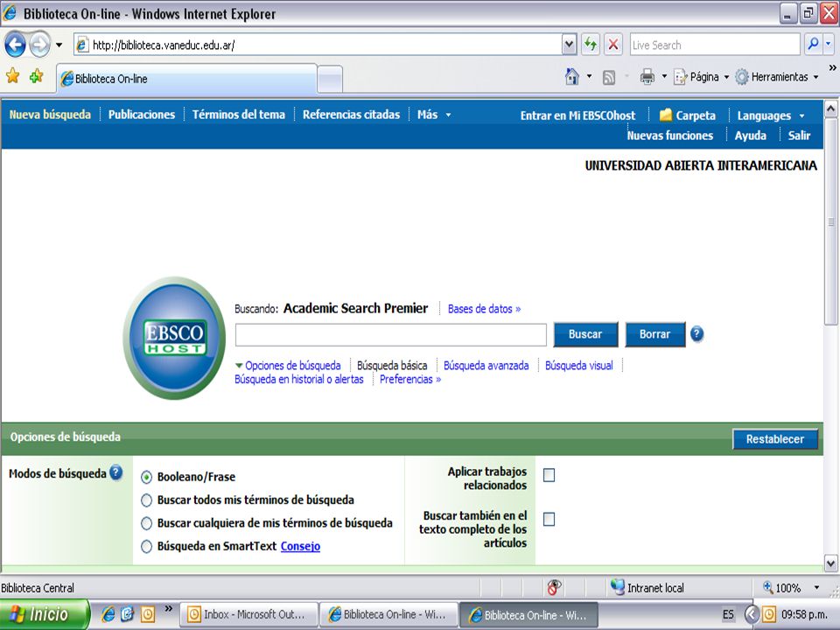Click the Bases de datos link

484,309
